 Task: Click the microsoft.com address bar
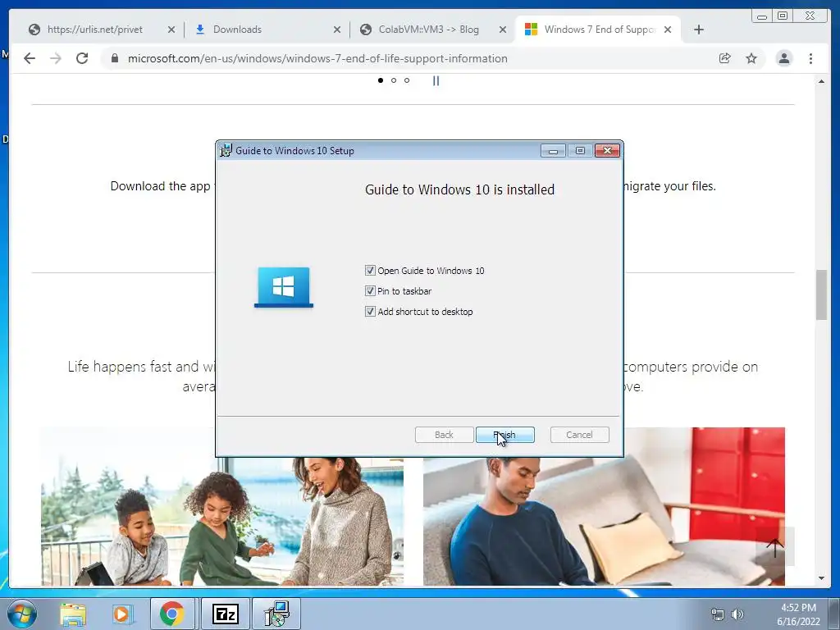[317, 58]
